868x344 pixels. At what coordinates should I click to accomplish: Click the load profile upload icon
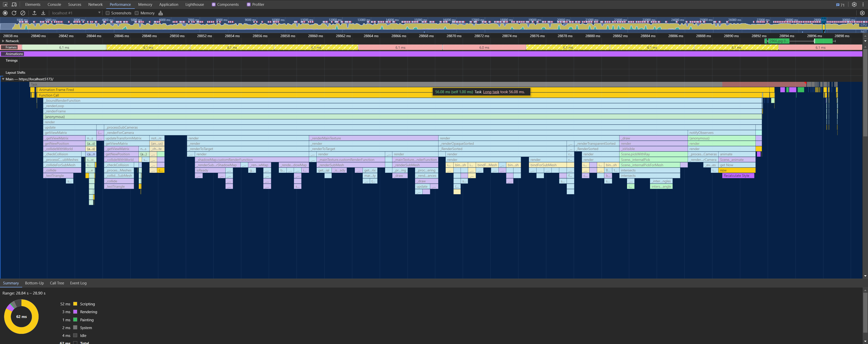click(34, 13)
